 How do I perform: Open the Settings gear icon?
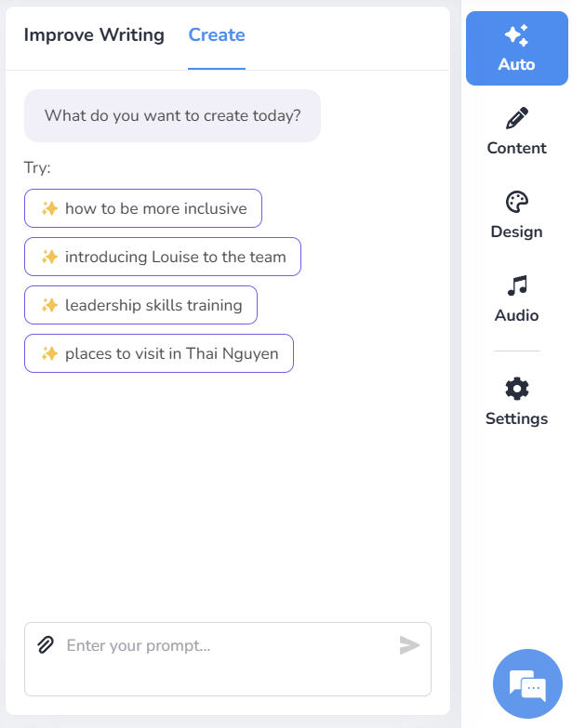(x=517, y=389)
